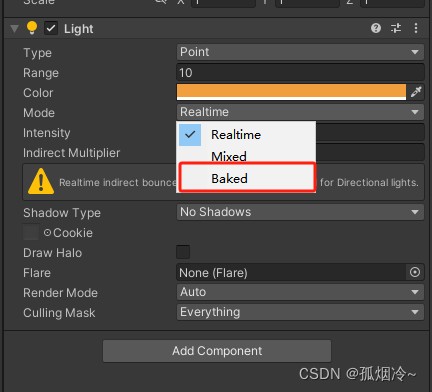432x392 pixels.
Task: Open the Light component three-dot menu
Action: coord(416,28)
